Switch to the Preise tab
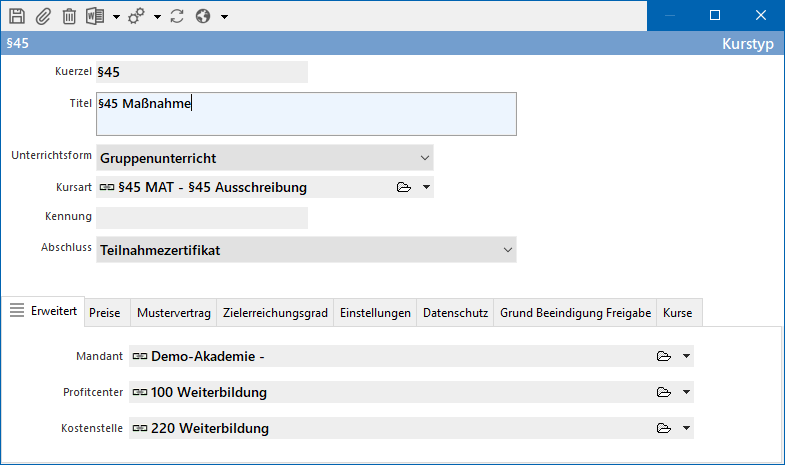 [104, 313]
